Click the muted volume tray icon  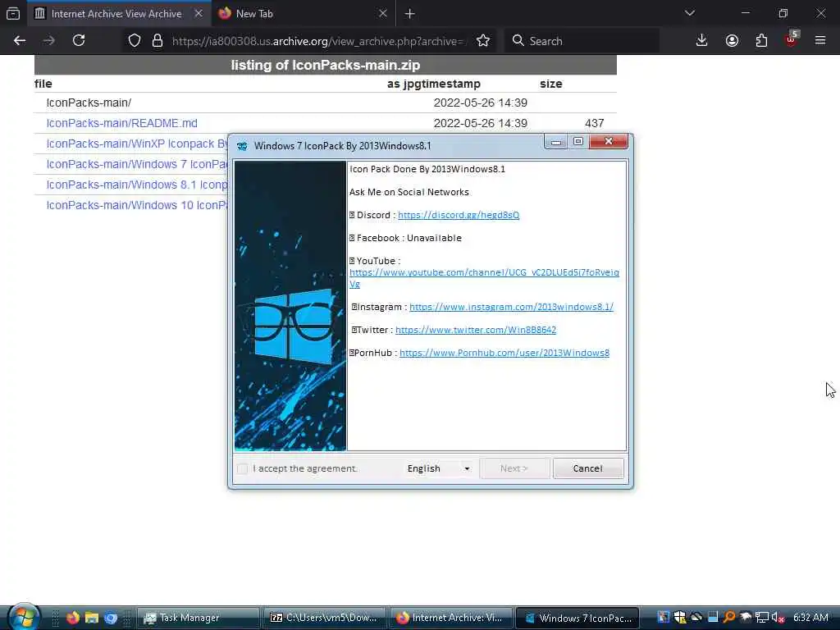point(778,618)
